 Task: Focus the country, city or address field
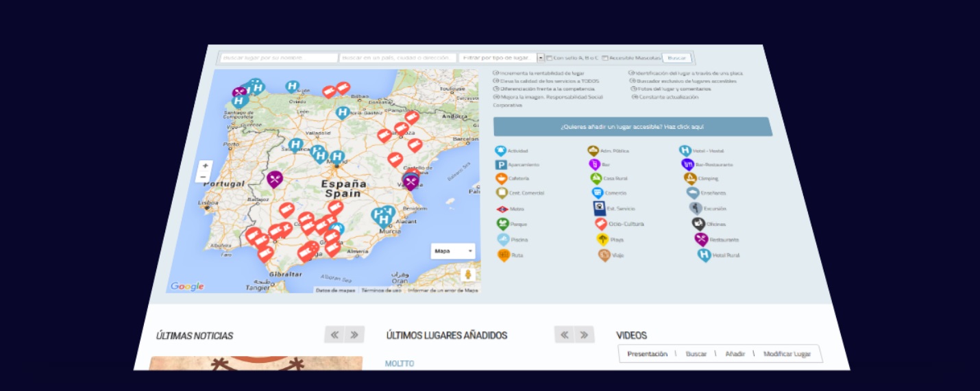398,58
